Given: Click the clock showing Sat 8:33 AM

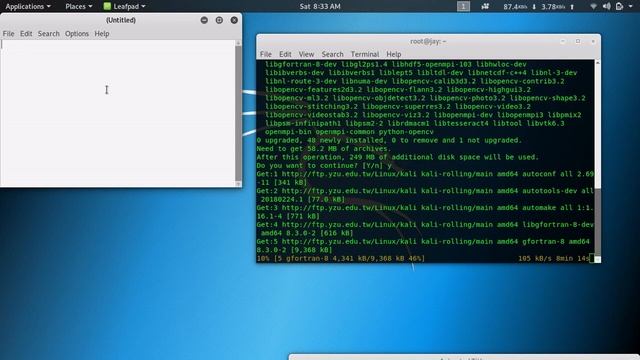Looking at the screenshot, I should click(320, 6).
